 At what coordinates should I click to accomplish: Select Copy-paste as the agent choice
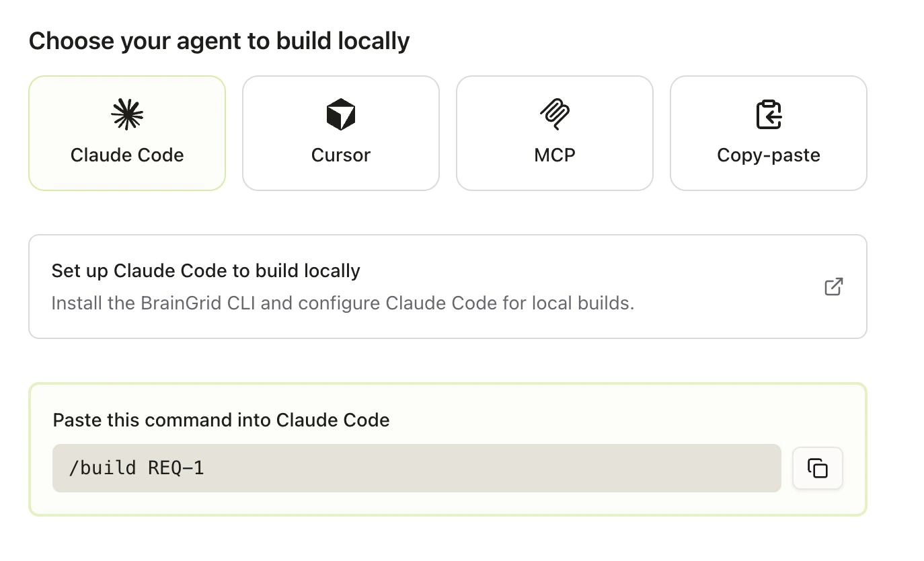[x=768, y=133]
